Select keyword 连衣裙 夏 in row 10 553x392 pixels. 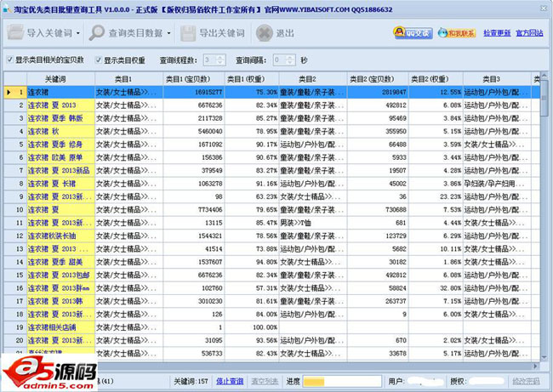[60, 209]
